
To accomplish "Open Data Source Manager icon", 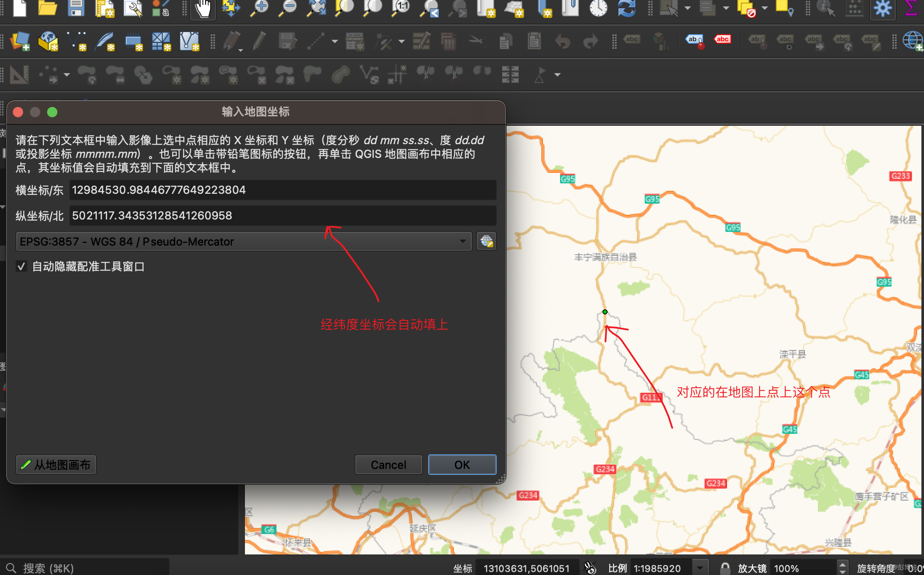I will point(20,41).
